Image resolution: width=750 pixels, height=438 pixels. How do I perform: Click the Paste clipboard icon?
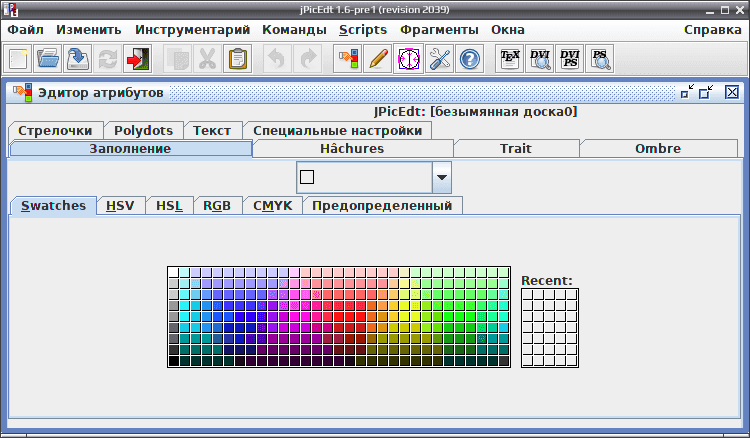[238, 59]
